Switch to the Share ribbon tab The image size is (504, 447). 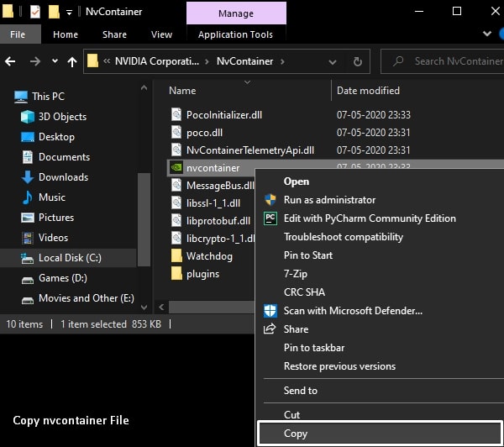click(x=114, y=34)
